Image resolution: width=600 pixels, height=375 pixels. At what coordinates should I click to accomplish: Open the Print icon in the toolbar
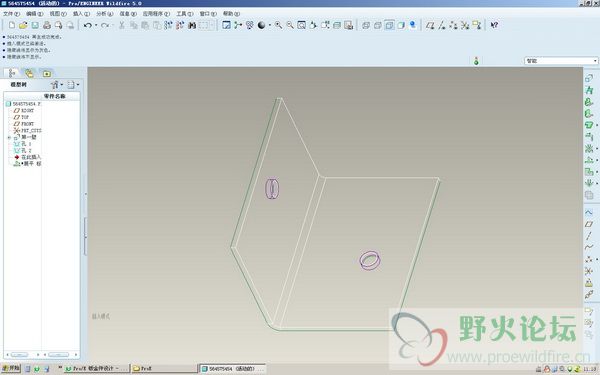tap(47, 25)
